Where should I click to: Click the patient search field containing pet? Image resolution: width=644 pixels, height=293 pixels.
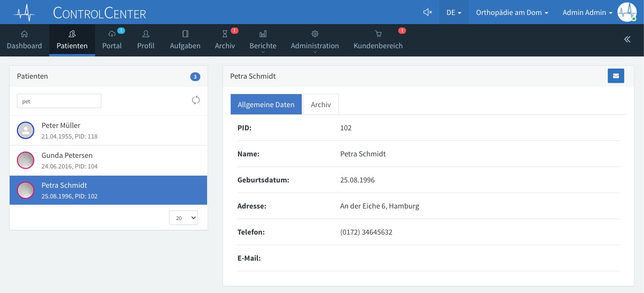click(x=59, y=101)
